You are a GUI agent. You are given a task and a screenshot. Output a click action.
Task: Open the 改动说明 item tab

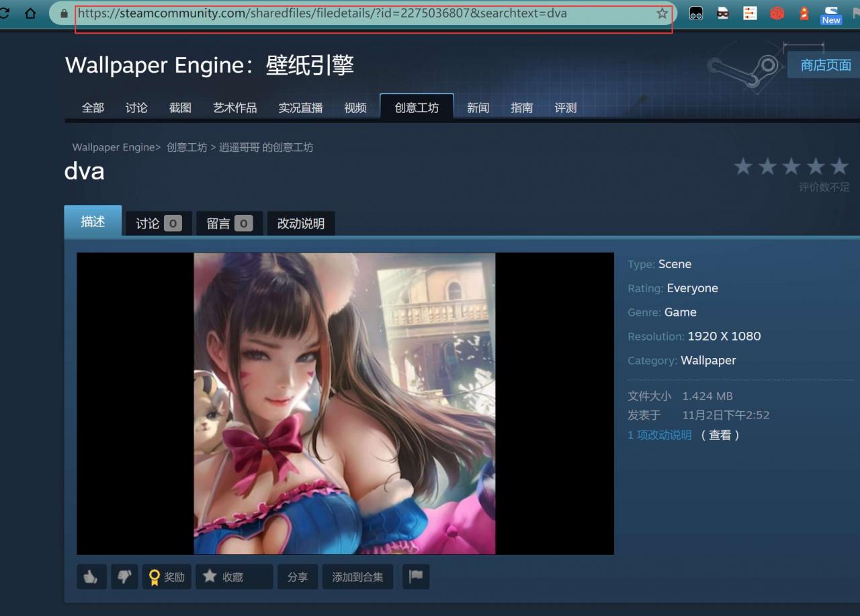(301, 223)
